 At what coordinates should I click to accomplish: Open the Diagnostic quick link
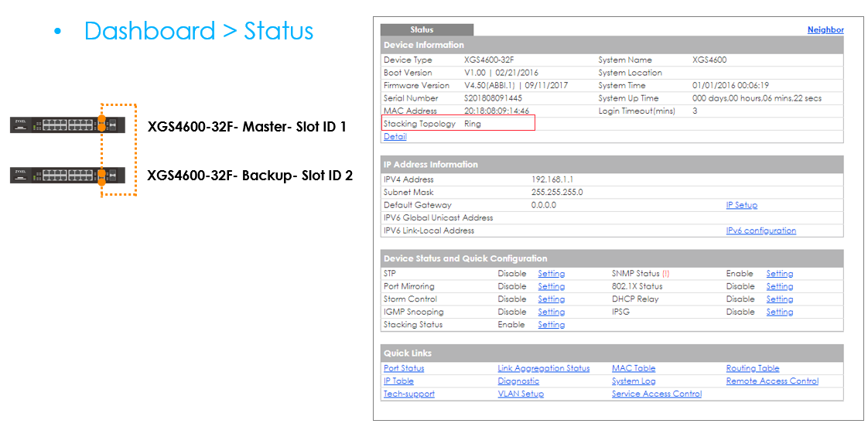[x=518, y=381]
